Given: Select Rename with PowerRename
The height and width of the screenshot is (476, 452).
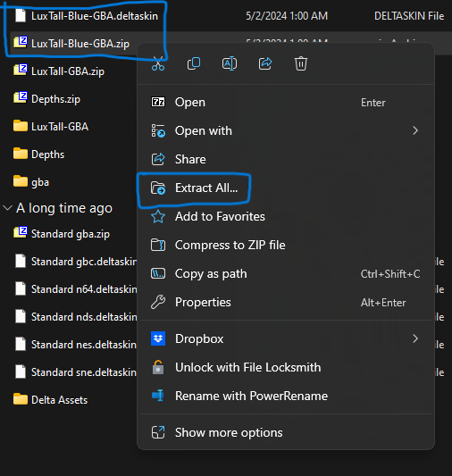Looking at the screenshot, I should pos(286,396).
